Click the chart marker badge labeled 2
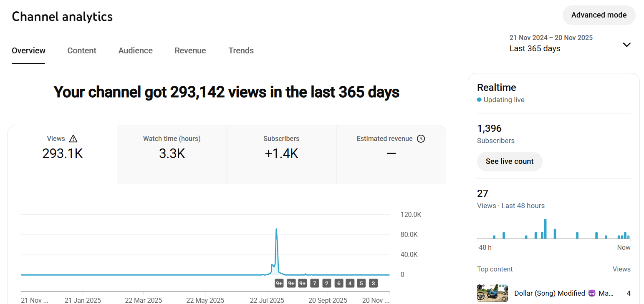644x304 pixels. 327,284
